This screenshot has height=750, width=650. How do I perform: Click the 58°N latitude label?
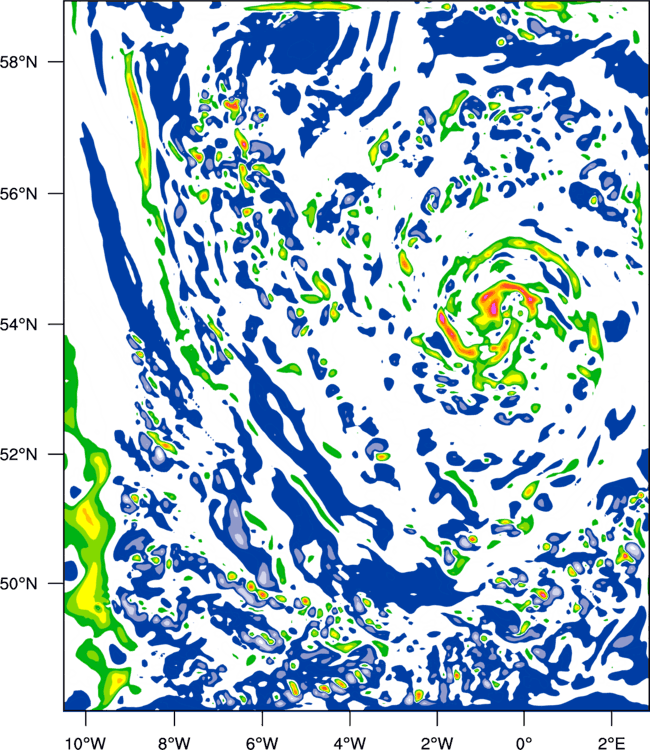tap(18, 62)
